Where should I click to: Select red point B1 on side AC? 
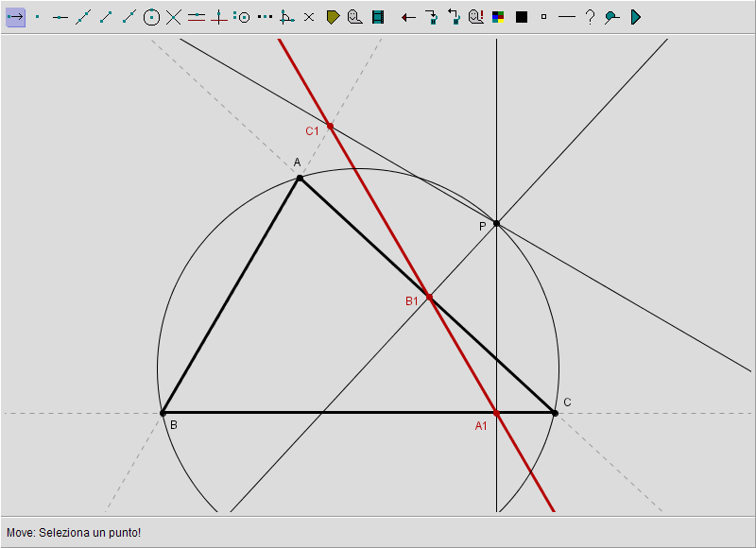[x=429, y=297]
